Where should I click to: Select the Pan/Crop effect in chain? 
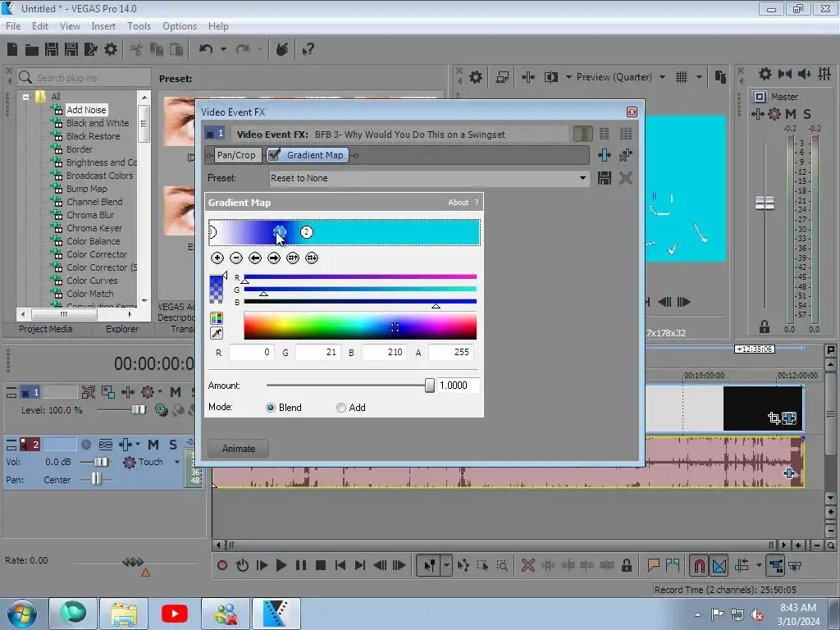236,155
